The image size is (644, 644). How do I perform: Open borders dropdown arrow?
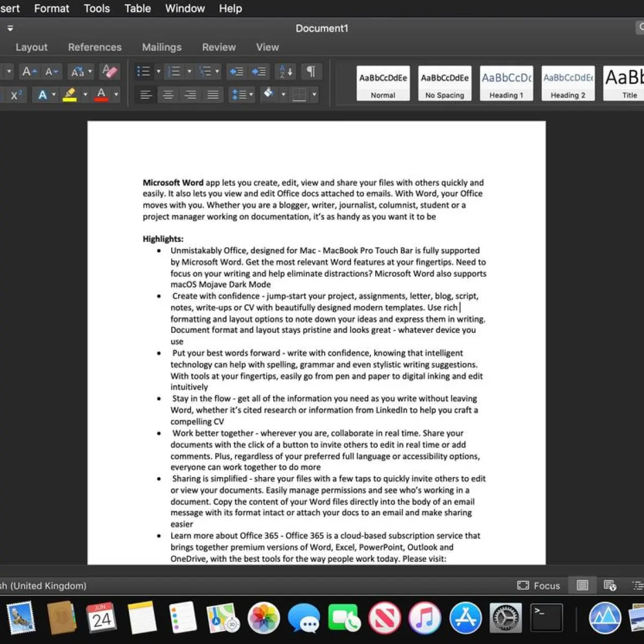point(314,95)
